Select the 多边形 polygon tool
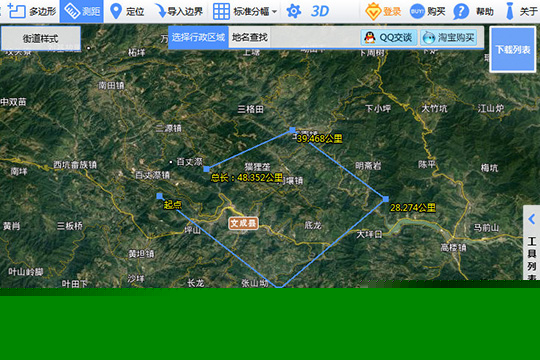540x360 pixels. click(32, 11)
